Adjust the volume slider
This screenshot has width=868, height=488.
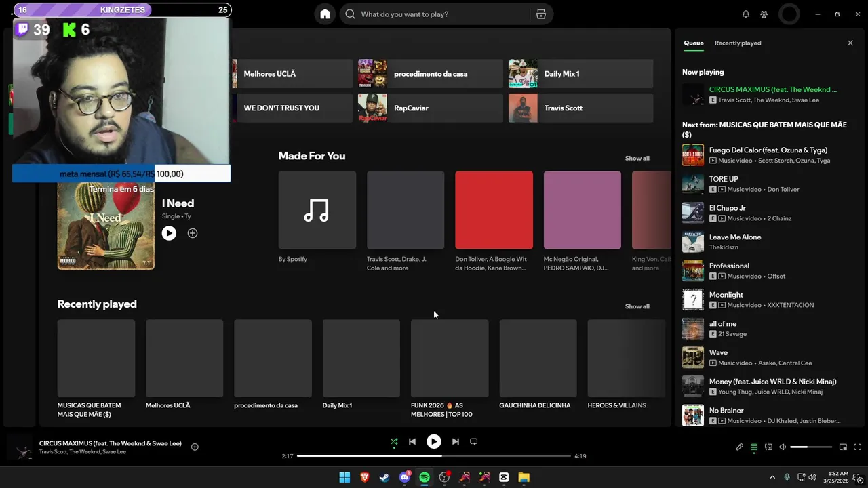pyautogui.click(x=811, y=447)
